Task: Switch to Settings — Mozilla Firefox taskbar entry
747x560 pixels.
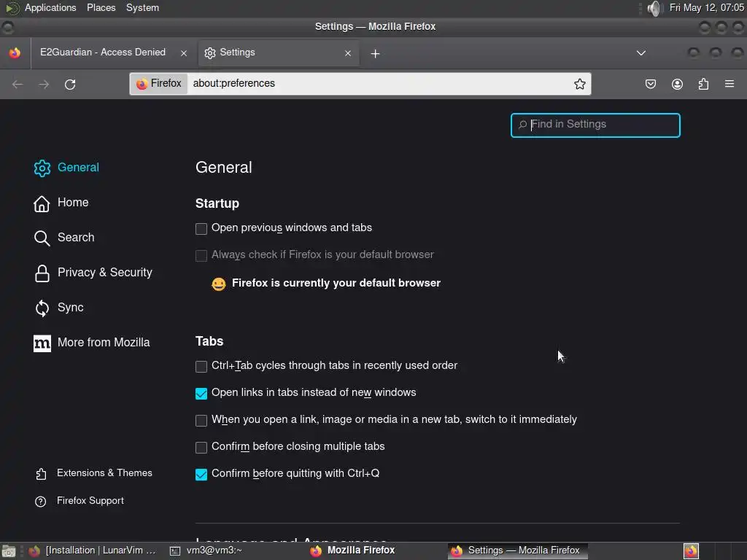Action: (517, 551)
